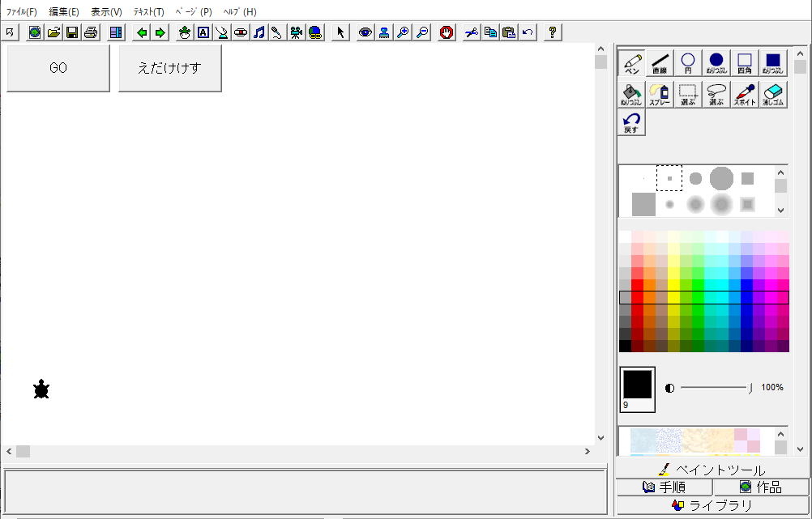Screen dimensions: 812x519
Task: Click the turtle hatch icon in toolbar
Action: coord(185,32)
